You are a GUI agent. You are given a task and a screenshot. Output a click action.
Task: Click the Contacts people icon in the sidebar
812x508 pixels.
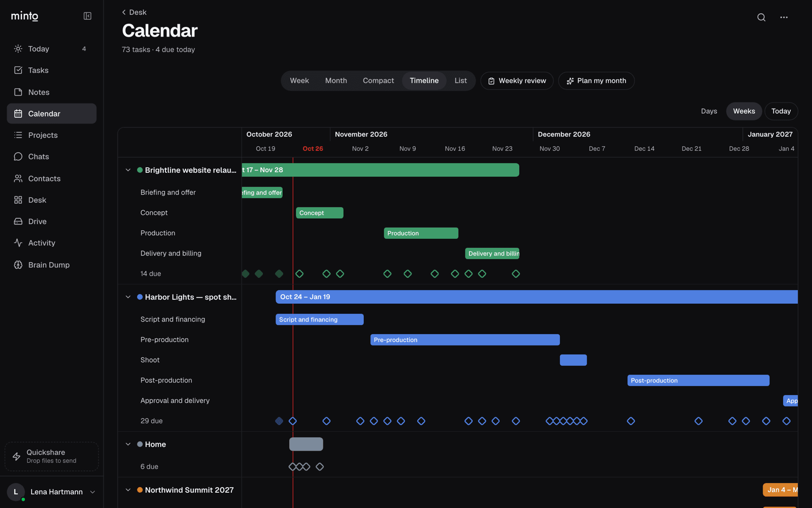pos(18,178)
